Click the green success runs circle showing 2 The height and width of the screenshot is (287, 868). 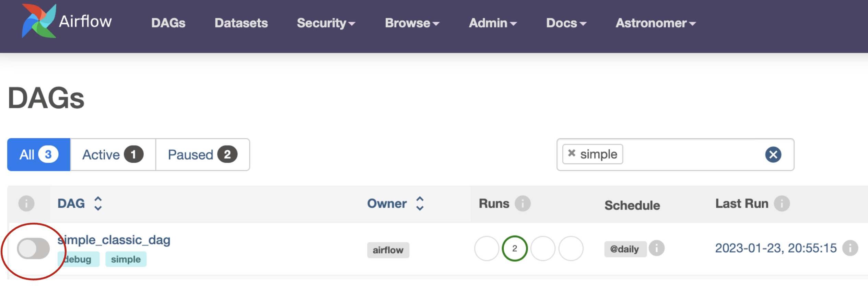514,248
